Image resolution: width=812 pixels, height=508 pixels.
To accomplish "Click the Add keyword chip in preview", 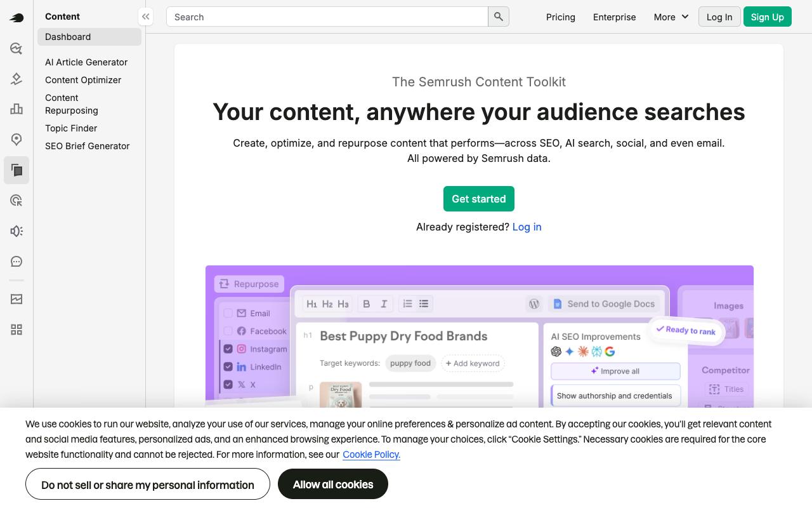I will coord(473,363).
